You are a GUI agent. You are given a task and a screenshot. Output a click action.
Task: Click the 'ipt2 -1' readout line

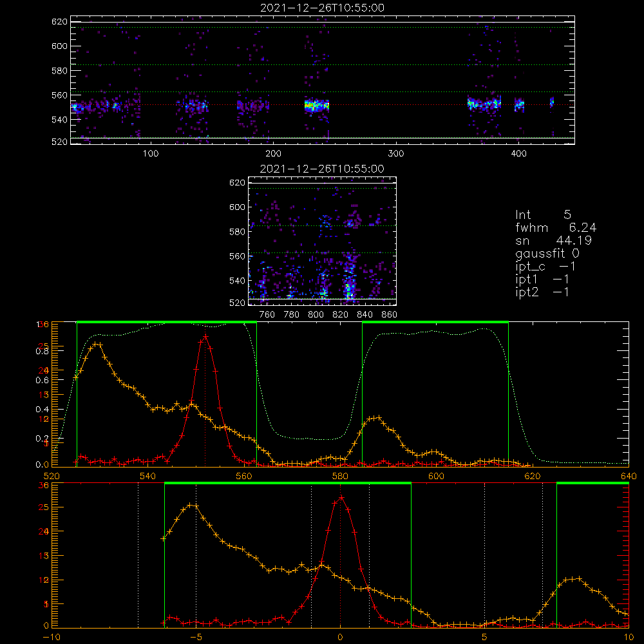point(542,292)
